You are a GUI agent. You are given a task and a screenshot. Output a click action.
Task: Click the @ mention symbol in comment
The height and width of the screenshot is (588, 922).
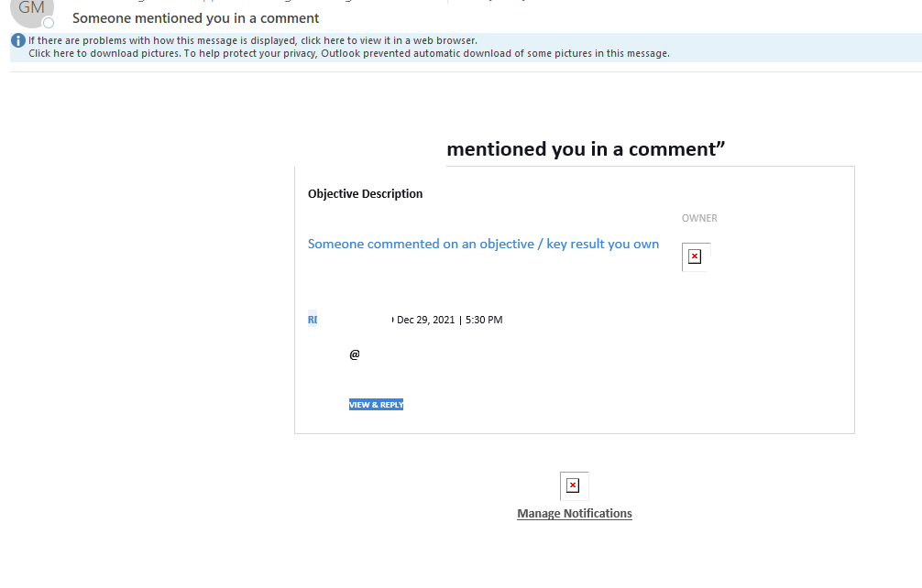point(355,354)
